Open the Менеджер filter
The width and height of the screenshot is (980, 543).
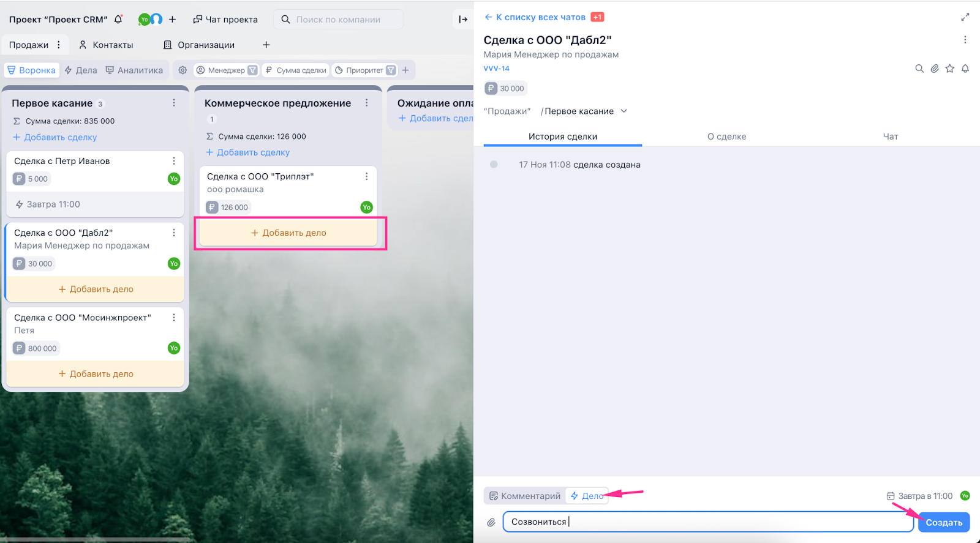(226, 70)
